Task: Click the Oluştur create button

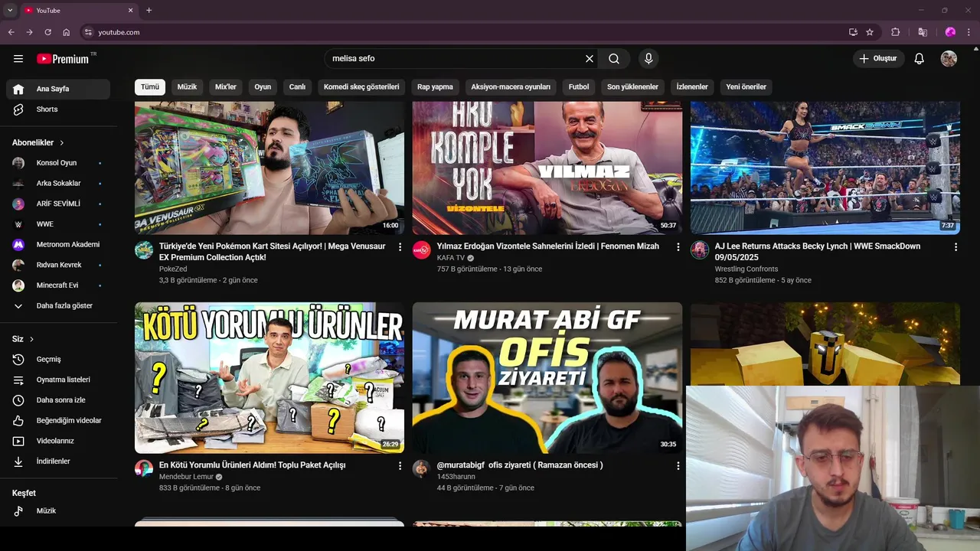Action: (878, 59)
